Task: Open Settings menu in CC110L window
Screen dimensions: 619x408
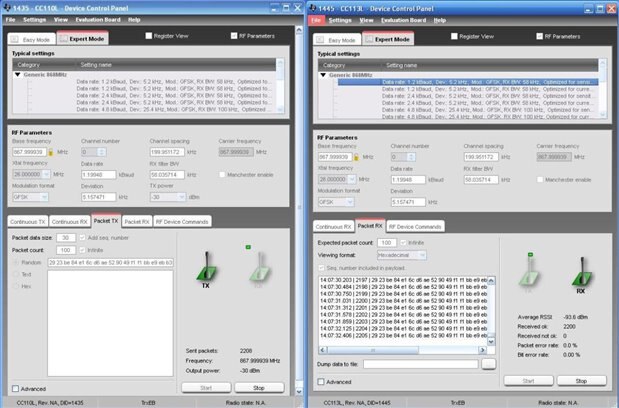Action: pos(34,20)
